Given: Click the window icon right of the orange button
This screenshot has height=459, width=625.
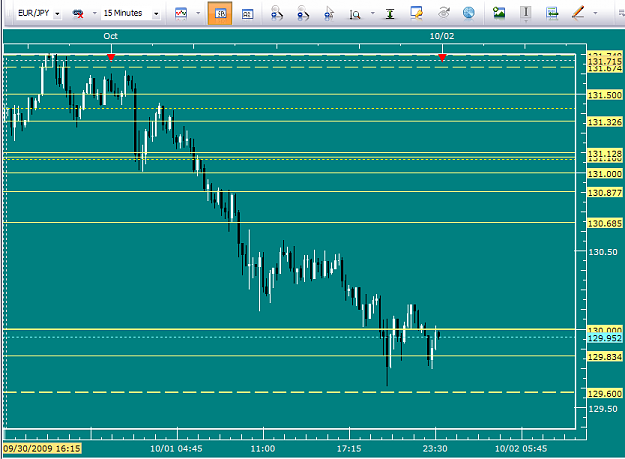Looking at the screenshot, I should (248, 14).
